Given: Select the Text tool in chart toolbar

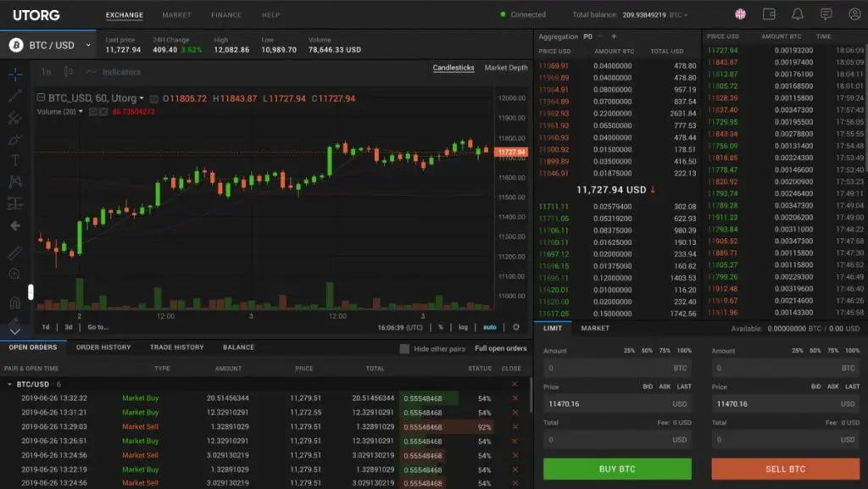Looking at the screenshot, I should [x=14, y=160].
